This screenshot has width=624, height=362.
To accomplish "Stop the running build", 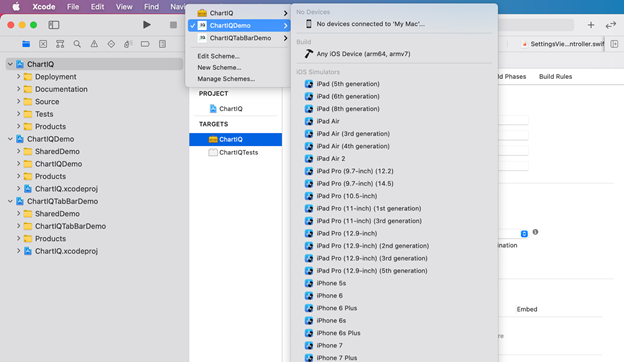I will pyautogui.click(x=173, y=25).
